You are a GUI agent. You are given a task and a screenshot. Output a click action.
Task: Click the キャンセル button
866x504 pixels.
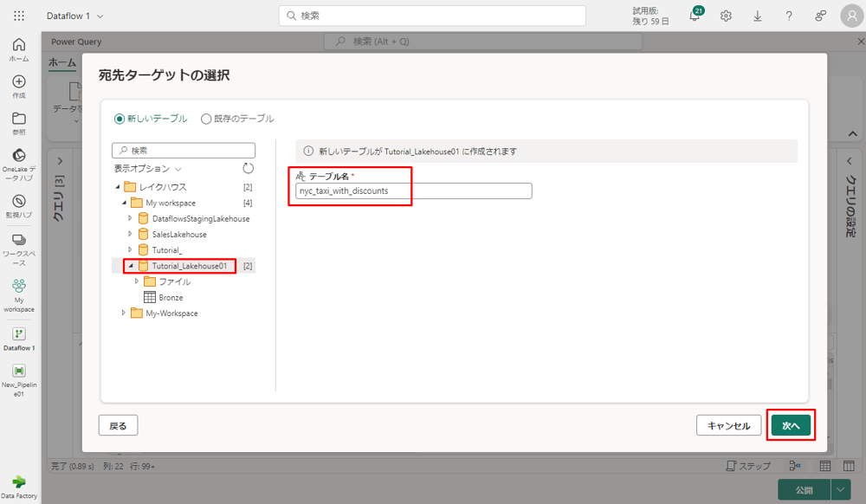[x=728, y=425]
